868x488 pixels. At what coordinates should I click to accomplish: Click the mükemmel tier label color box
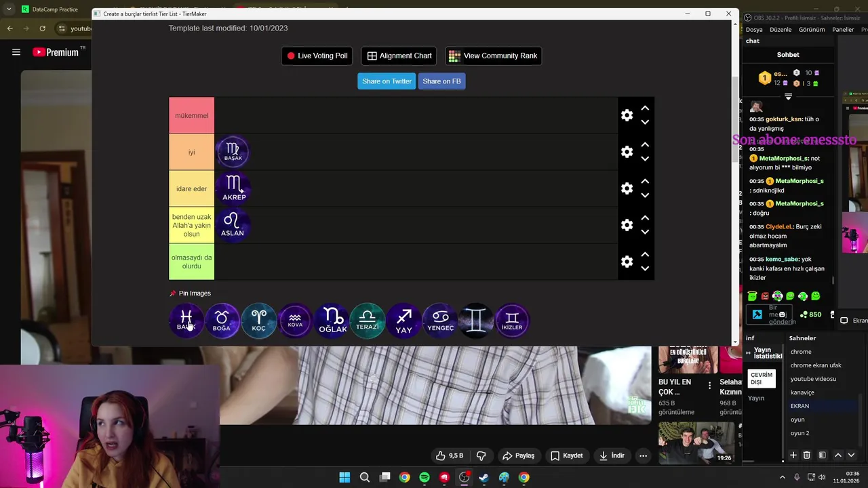click(x=191, y=115)
